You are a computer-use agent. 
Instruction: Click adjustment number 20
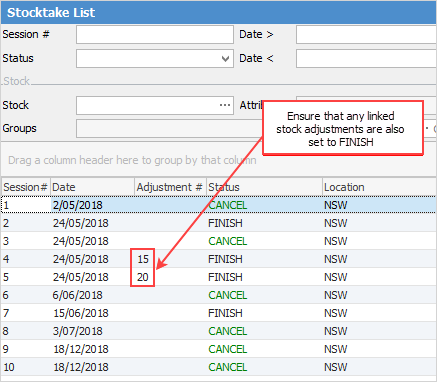pos(143,277)
